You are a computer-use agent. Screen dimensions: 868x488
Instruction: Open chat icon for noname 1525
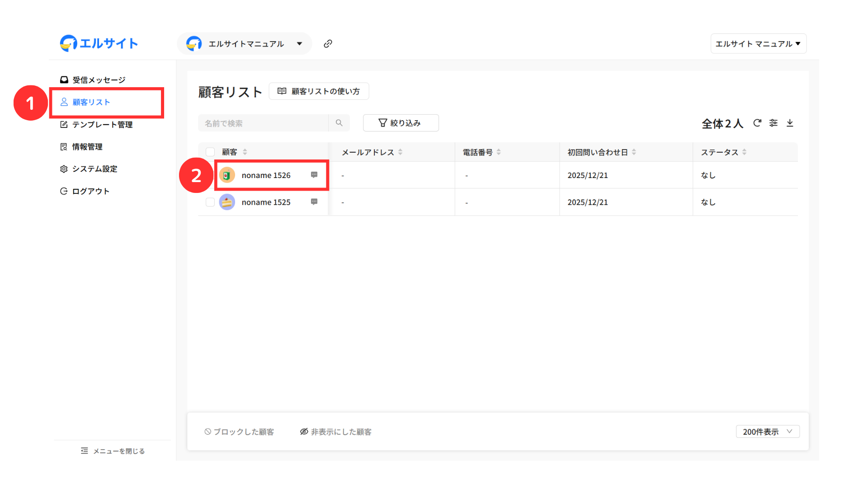tap(314, 202)
